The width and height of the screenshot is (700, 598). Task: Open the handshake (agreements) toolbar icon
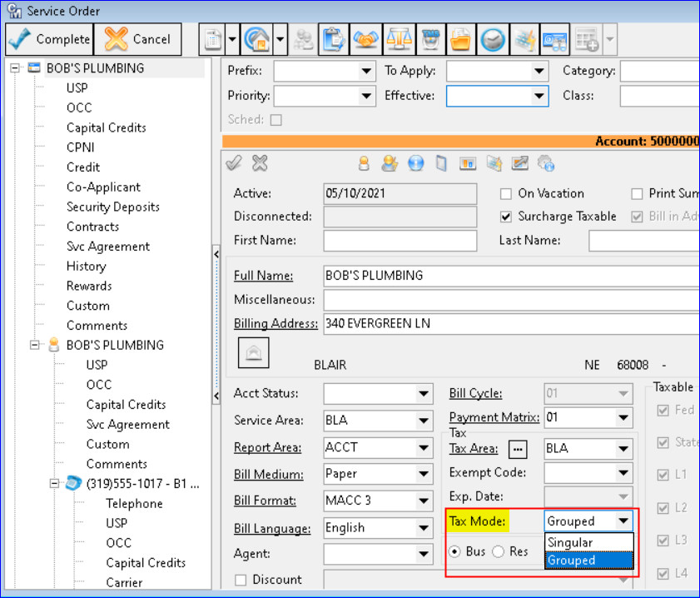(366, 39)
